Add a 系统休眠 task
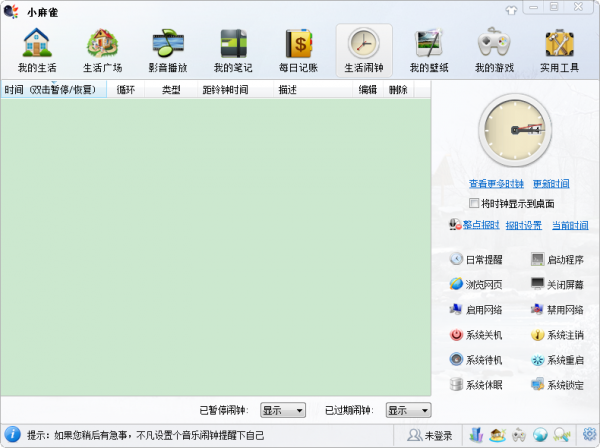The image size is (600, 448). [476, 384]
